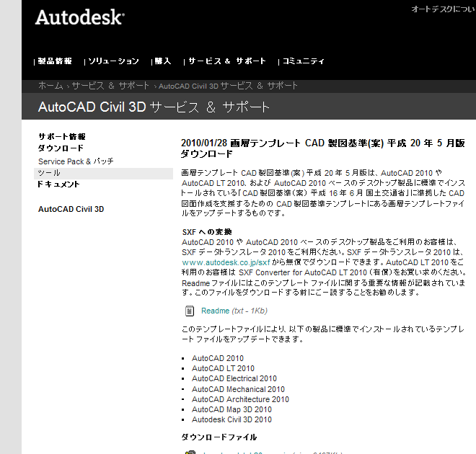This screenshot has width=476, height=454.
Task: Select ダウンロード in the sidebar
Action: pyautogui.click(x=61, y=148)
